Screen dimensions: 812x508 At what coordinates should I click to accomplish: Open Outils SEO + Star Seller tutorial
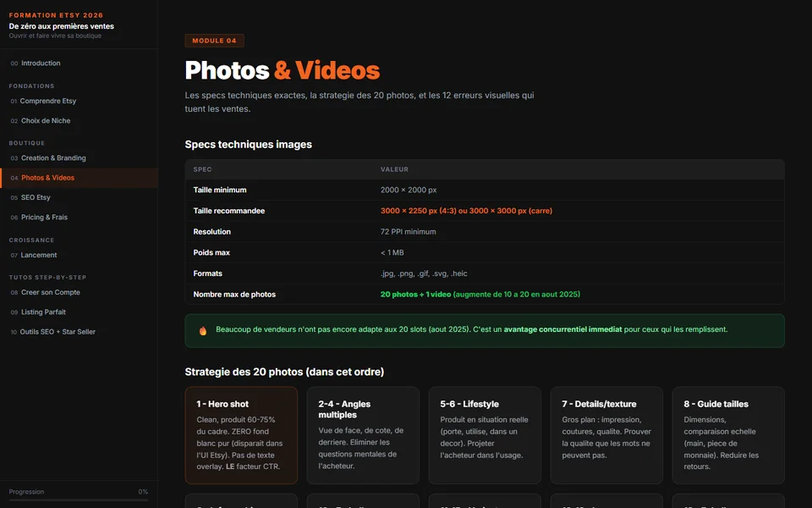(79, 332)
